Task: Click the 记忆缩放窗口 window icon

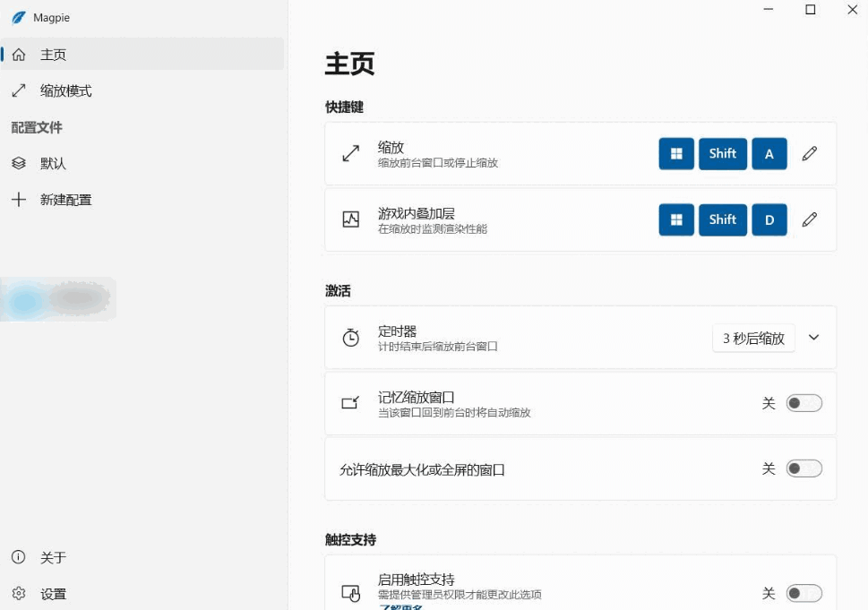Action: [351, 403]
